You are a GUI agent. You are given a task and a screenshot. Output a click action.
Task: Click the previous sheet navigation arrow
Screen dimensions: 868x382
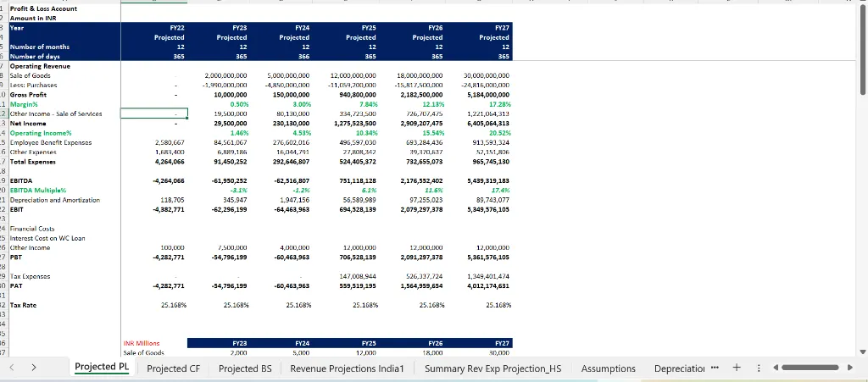10,368
